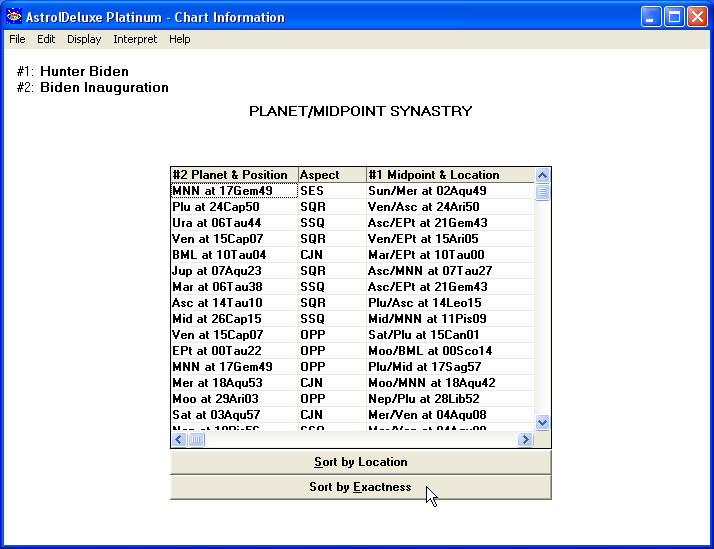Click the horizontal scrollbar thumb
This screenshot has width=714, height=549.
coord(196,439)
